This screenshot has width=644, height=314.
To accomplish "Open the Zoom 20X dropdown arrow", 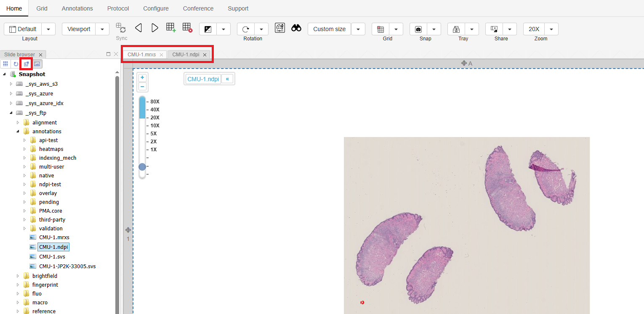I will [x=551, y=29].
